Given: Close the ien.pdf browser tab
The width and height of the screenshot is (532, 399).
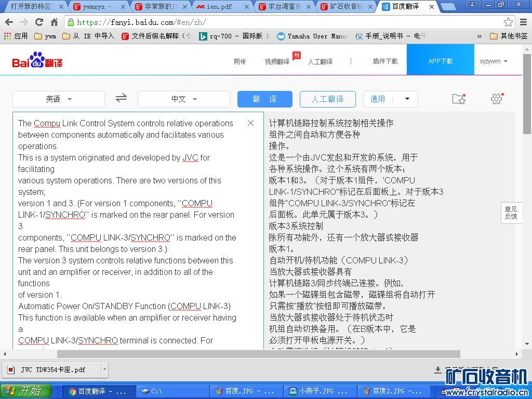Looking at the screenshot, I should click(x=247, y=6).
